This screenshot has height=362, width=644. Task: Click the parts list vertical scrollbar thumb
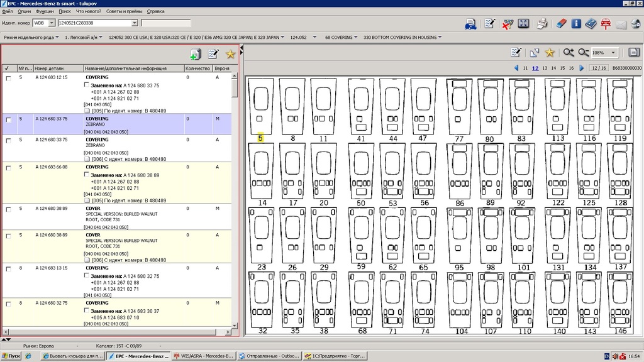pyautogui.click(x=235, y=87)
